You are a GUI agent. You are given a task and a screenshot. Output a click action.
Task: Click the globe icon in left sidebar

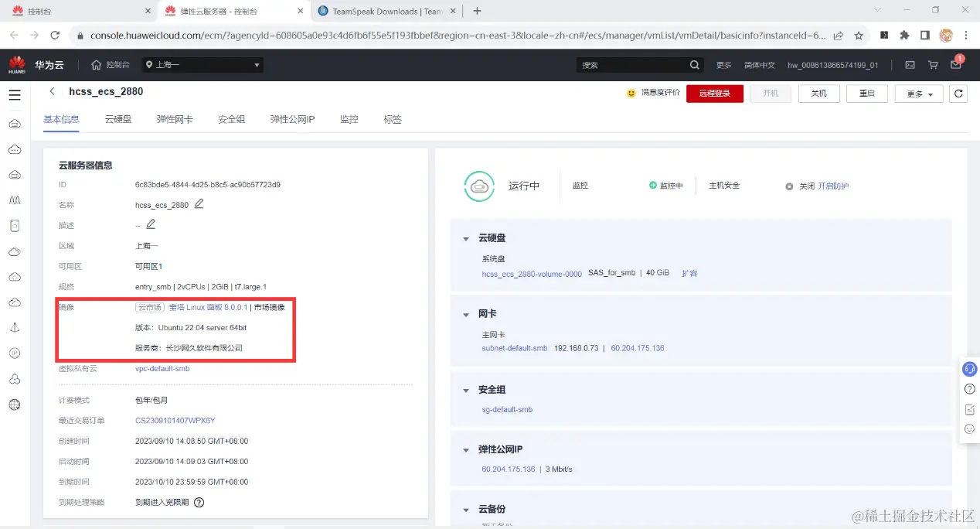pos(14,404)
